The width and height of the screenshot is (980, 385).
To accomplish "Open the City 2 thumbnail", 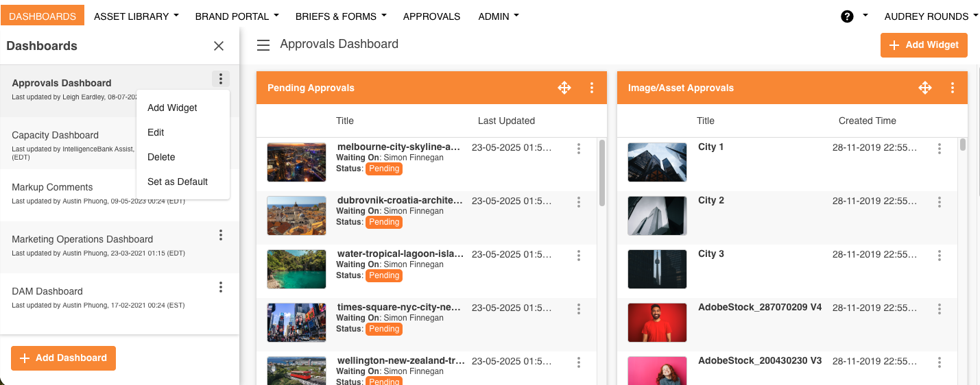I will 657,215.
